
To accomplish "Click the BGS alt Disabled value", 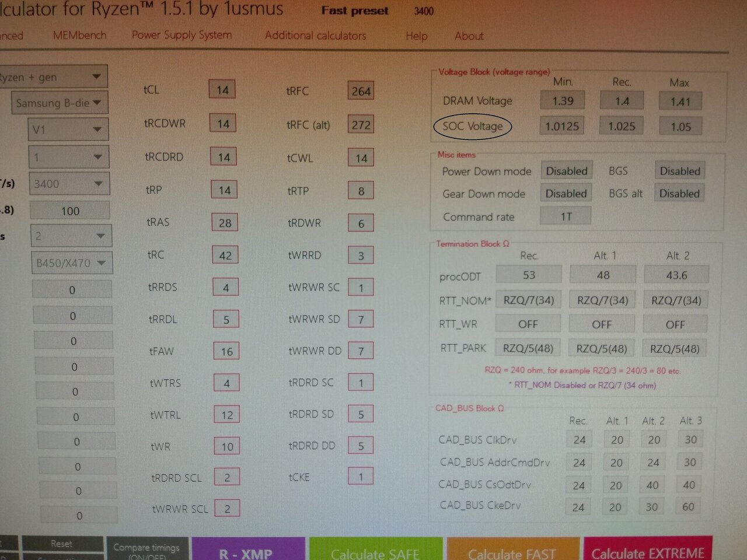I will pos(679,193).
